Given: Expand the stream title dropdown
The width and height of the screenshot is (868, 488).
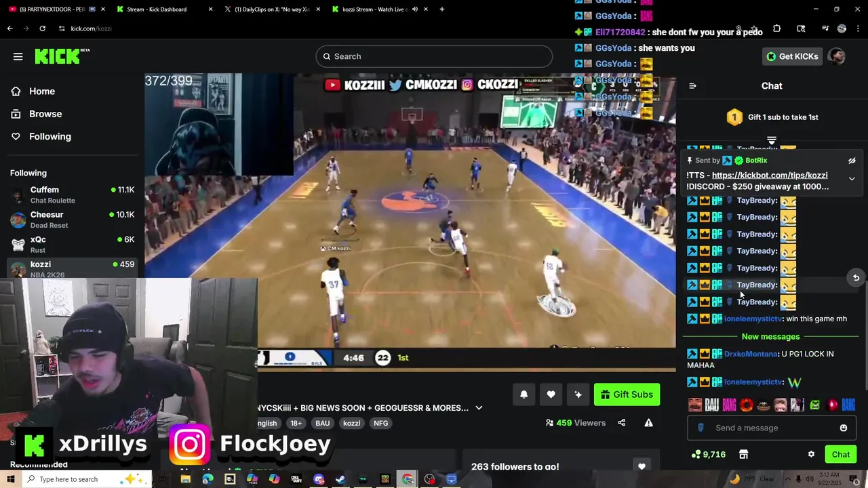Looking at the screenshot, I should [479, 408].
